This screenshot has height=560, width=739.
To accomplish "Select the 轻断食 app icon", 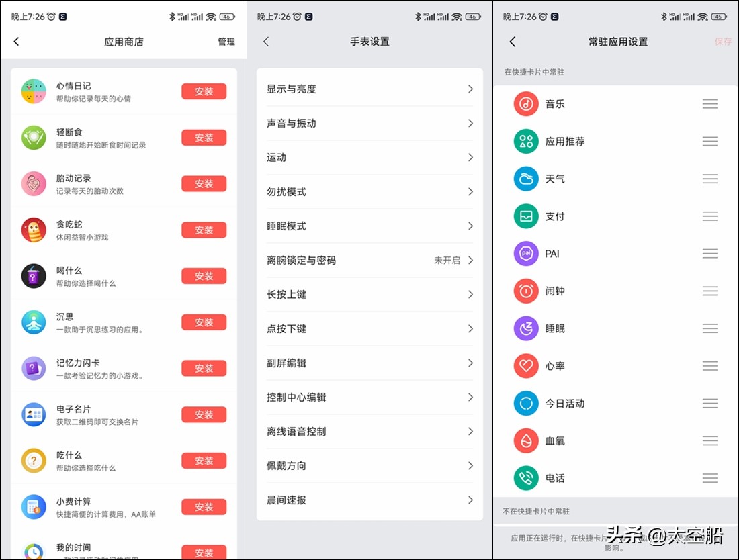I will click(35, 138).
